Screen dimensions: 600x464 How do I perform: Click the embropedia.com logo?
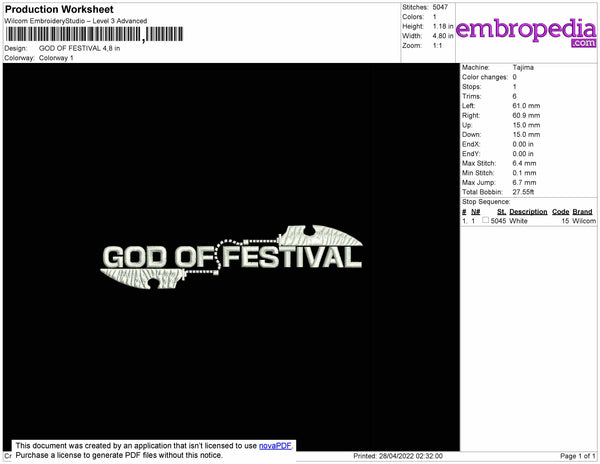(526, 32)
